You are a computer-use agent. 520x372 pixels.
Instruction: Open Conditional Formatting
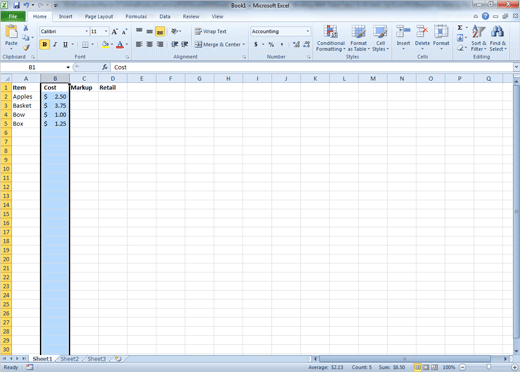(331, 38)
